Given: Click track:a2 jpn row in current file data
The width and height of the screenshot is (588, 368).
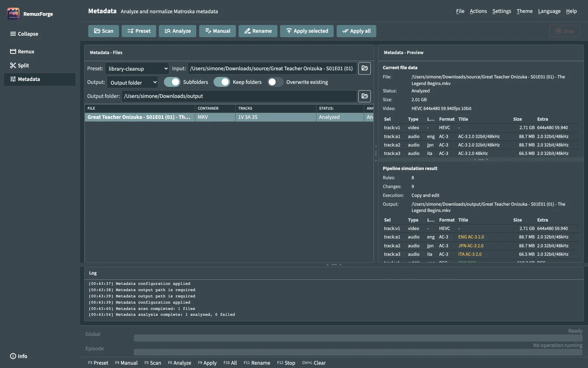Looking at the screenshot, I should (481, 145).
